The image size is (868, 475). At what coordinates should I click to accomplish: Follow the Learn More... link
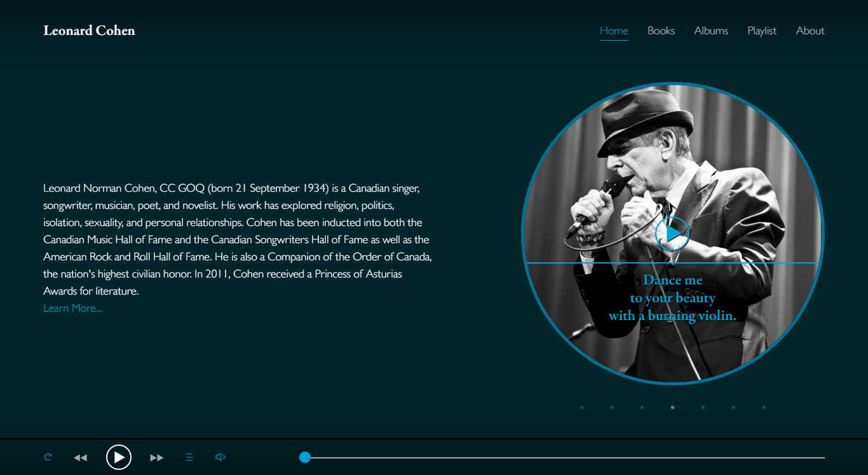pyautogui.click(x=72, y=309)
